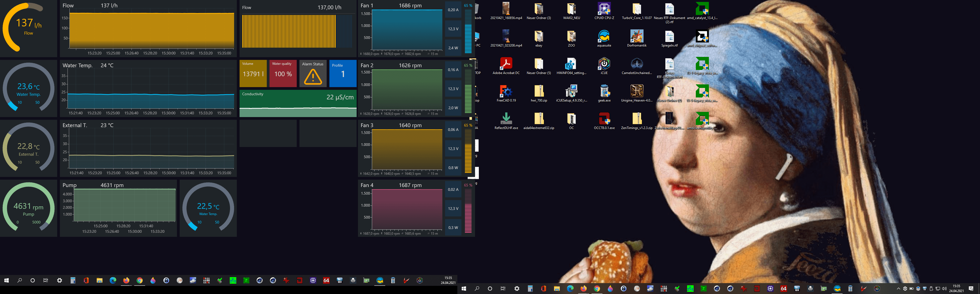Click the blue Profile 1 tile
This screenshot has width=980, height=294.
[343, 73]
